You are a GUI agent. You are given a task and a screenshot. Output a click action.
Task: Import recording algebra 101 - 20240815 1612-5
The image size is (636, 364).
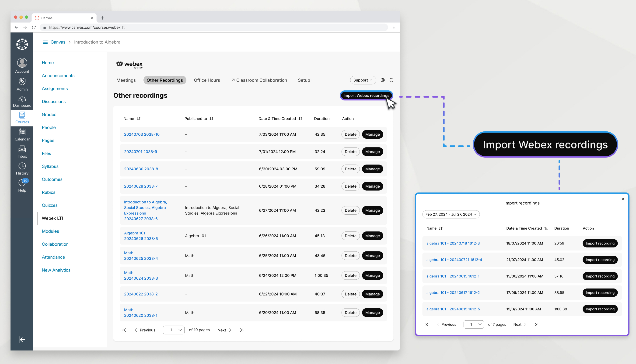(600, 309)
